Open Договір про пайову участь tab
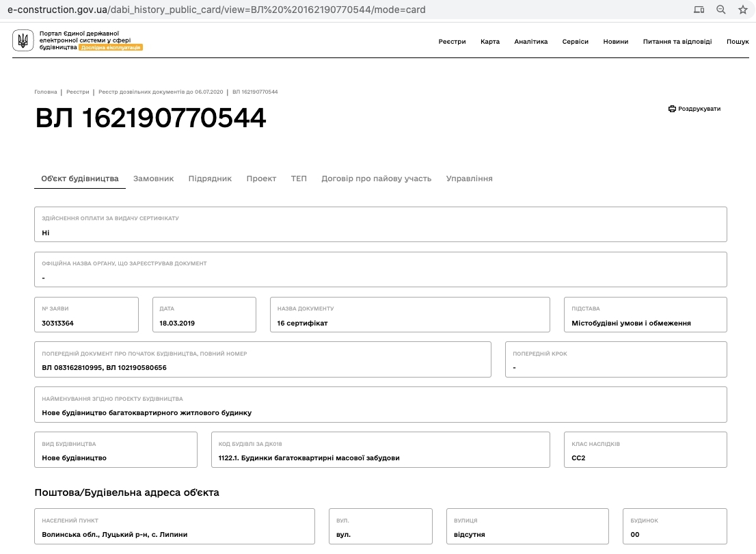The image size is (756, 554). pyautogui.click(x=376, y=179)
